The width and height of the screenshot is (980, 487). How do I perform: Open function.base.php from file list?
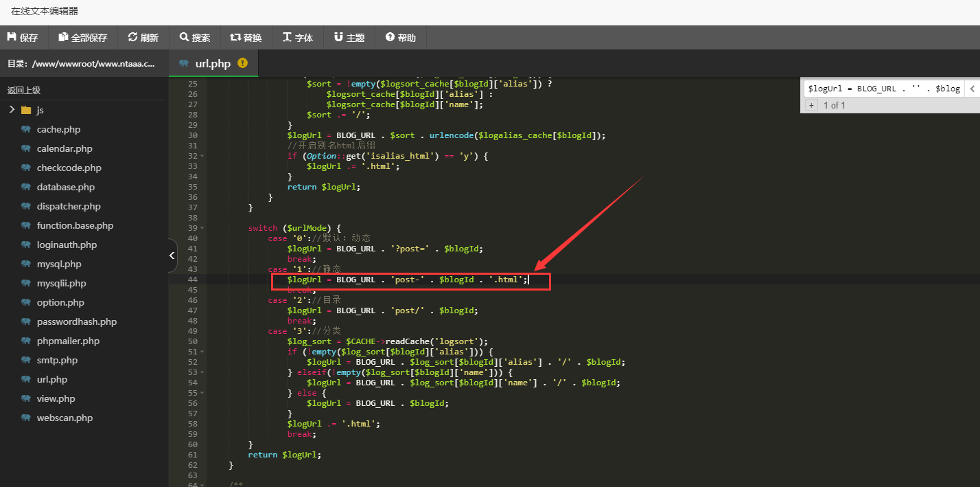[x=75, y=225]
